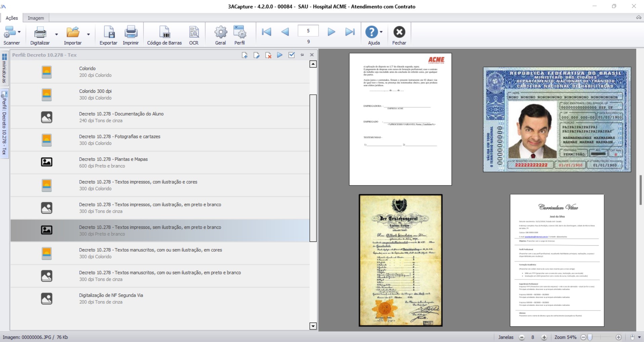This screenshot has height=342, width=644.
Task: Select Textos manuscritos em cores profile
Action: 160,253
